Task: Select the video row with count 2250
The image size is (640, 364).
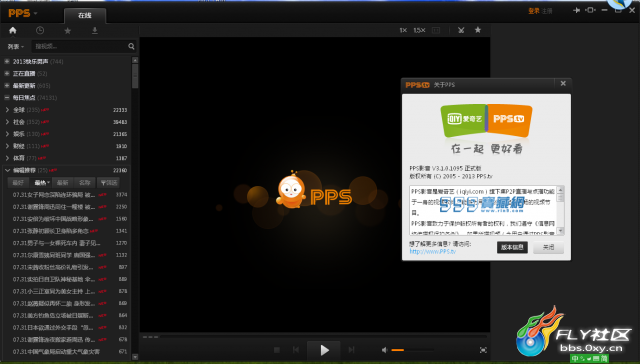Action: pos(67,207)
